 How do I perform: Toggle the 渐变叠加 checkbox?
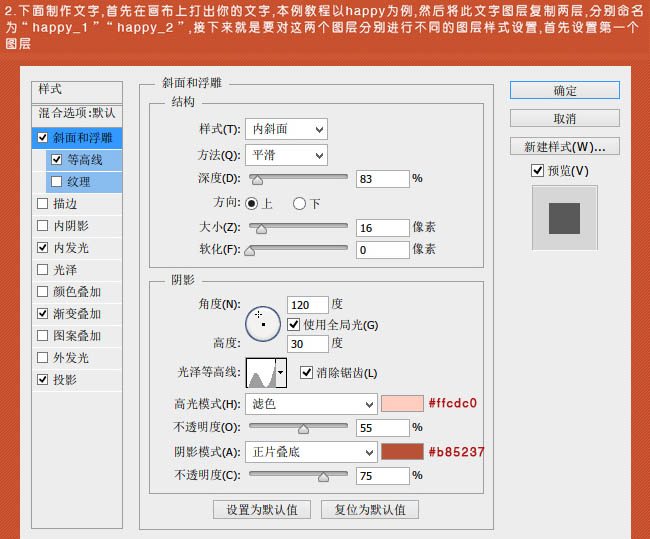click(x=43, y=313)
